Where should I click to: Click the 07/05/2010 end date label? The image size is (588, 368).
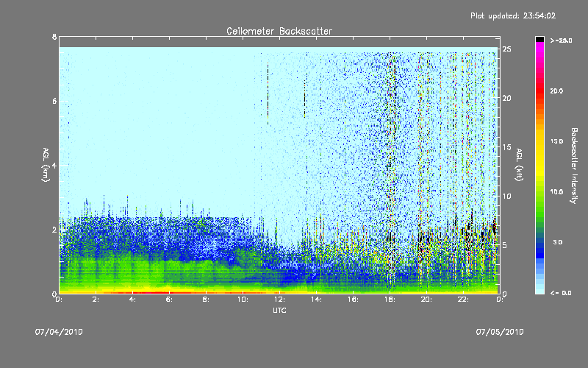click(500, 332)
